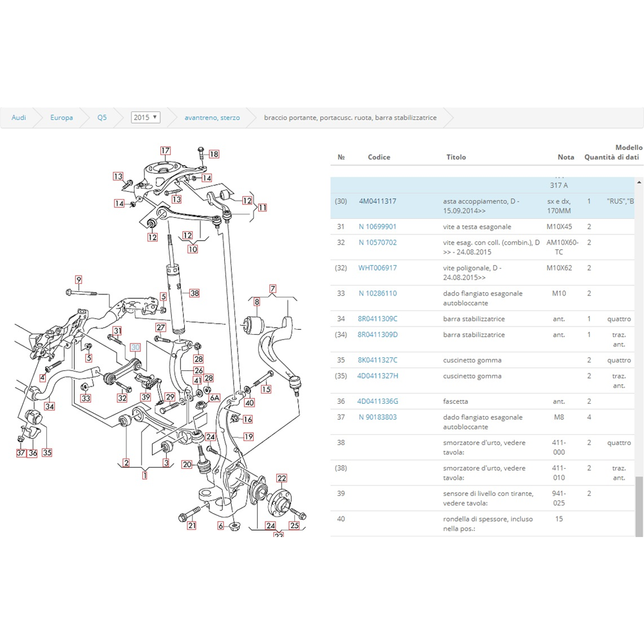Click the 'Titolo' column header

(457, 157)
